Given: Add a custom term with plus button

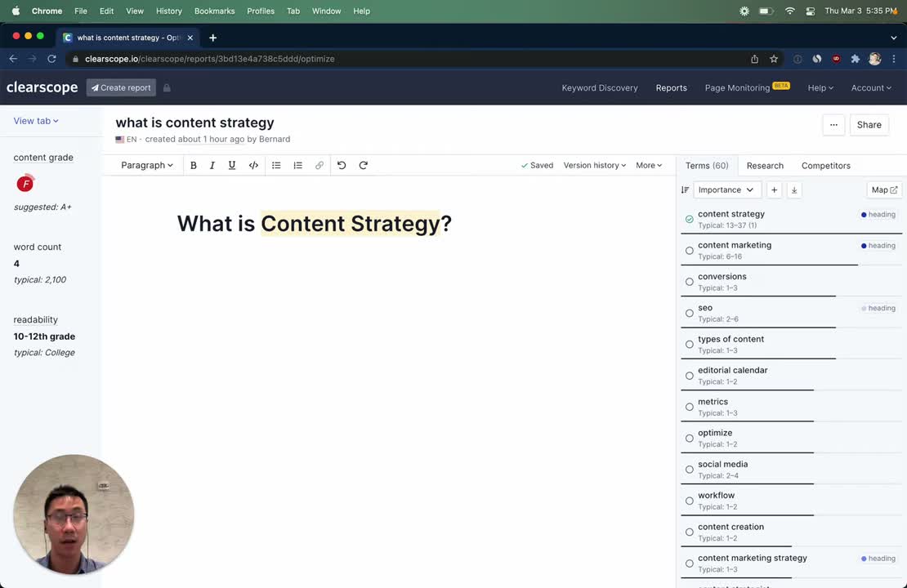Looking at the screenshot, I should tap(774, 189).
